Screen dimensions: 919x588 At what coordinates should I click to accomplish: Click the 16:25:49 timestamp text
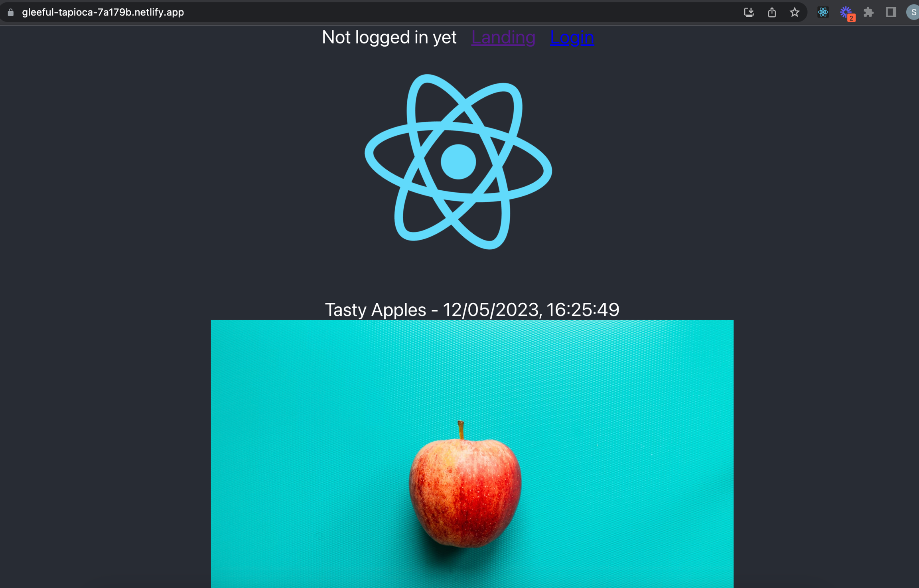[x=582, y=310]
